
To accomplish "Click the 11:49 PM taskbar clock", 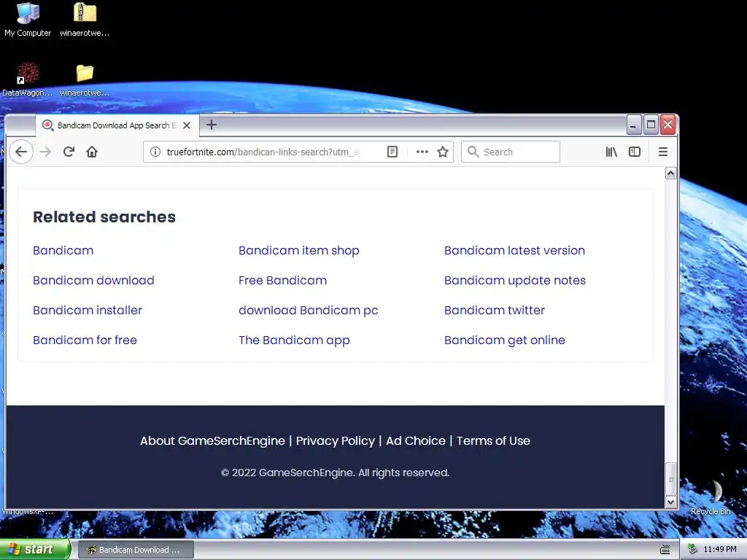I will (720, 550).
